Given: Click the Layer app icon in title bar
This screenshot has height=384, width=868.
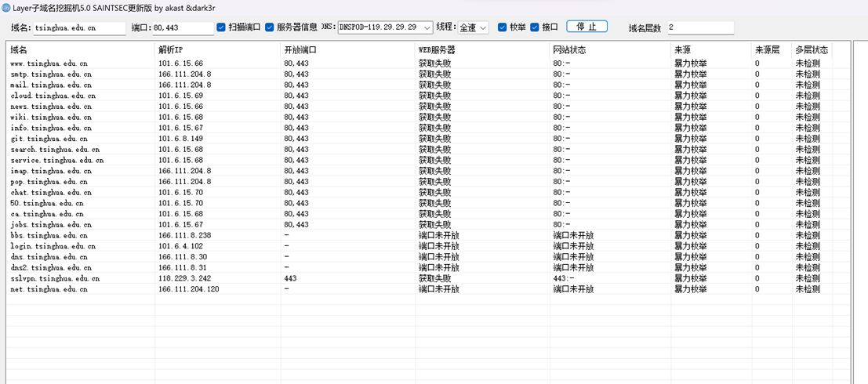Looking at the screenshot, I should [6, 8].
